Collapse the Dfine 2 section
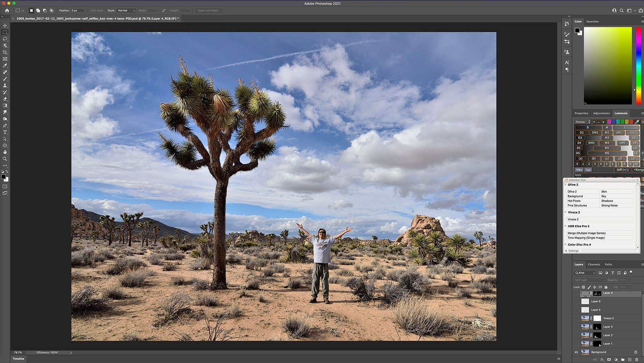The height and width of the screenshot is (363, 644). click(566, 185)
